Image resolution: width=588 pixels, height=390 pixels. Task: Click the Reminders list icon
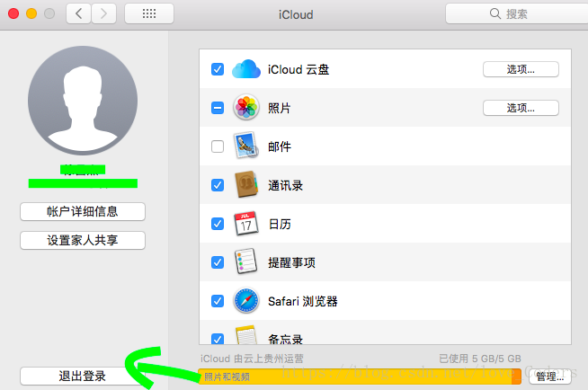point(246,261)
